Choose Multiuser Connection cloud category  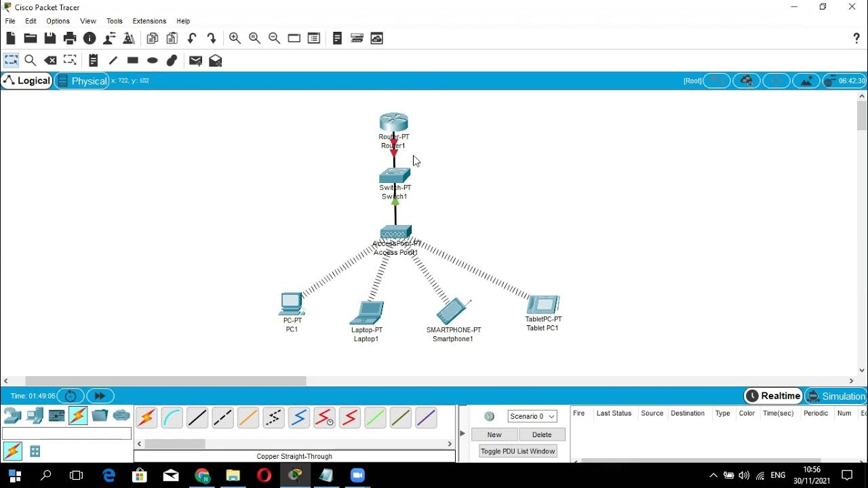click(x=121, y=415)
